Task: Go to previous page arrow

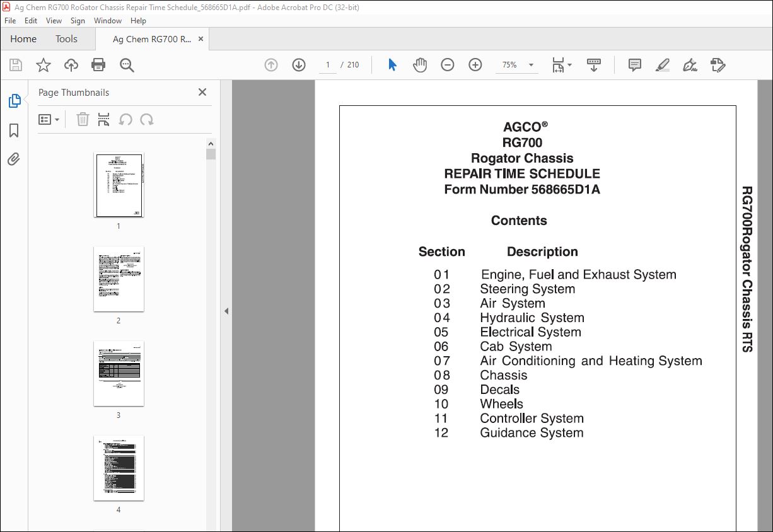Action: [271, 65]
